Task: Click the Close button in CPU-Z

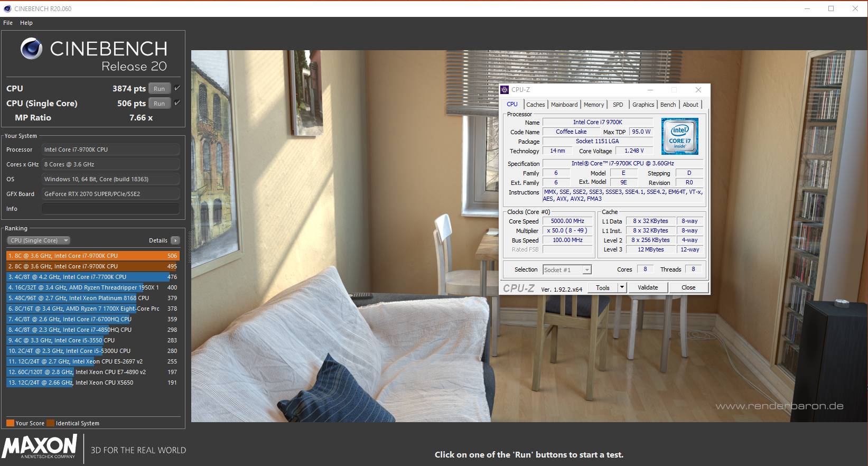Action: coord(688,287)
